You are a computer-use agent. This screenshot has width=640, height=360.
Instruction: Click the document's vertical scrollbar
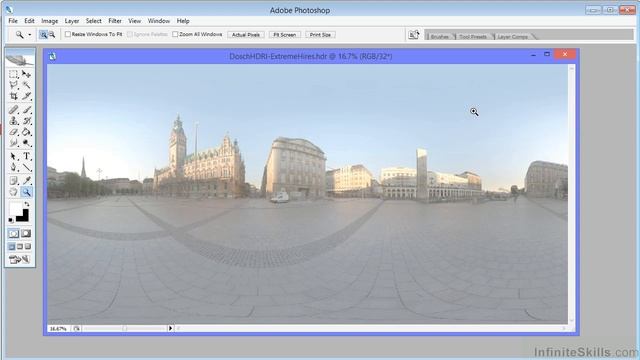(x=571, y=194)
